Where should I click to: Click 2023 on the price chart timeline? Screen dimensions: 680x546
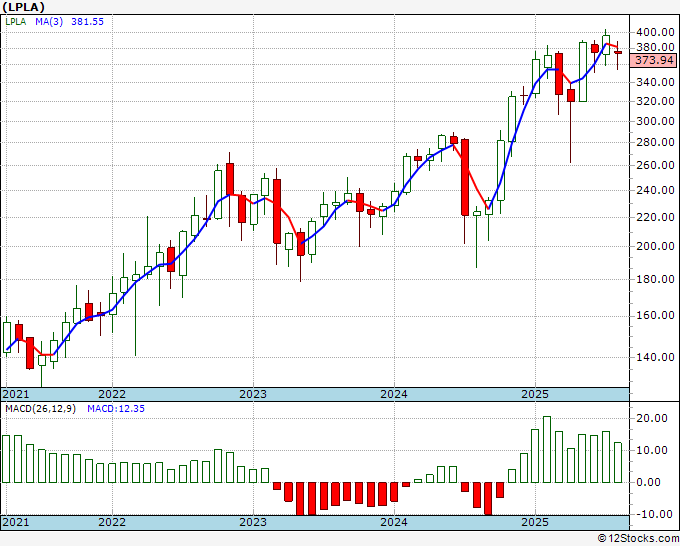(253, 394)
